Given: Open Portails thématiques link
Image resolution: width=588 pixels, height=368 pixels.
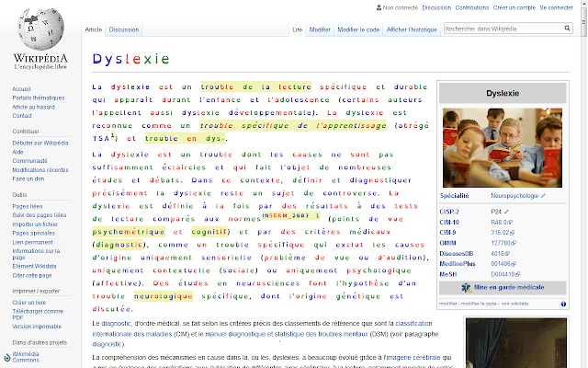Looking at the screenshot, I should (x=39, y=98).
